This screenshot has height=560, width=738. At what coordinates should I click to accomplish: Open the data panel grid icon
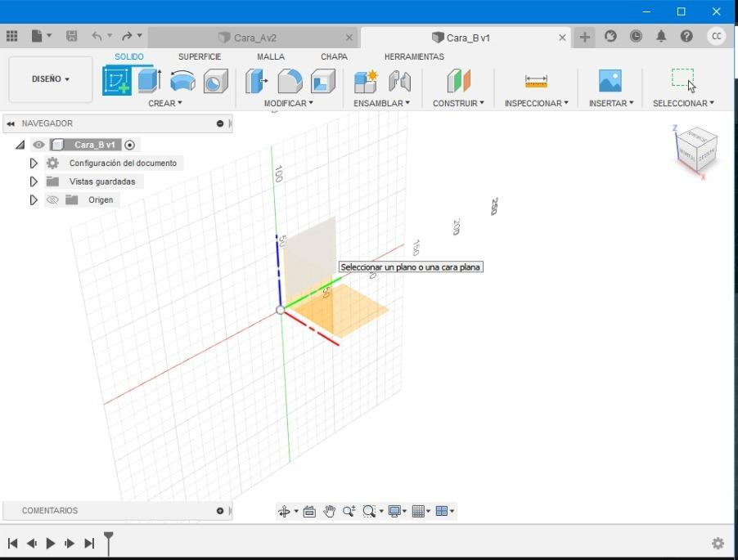click(11, 36)
